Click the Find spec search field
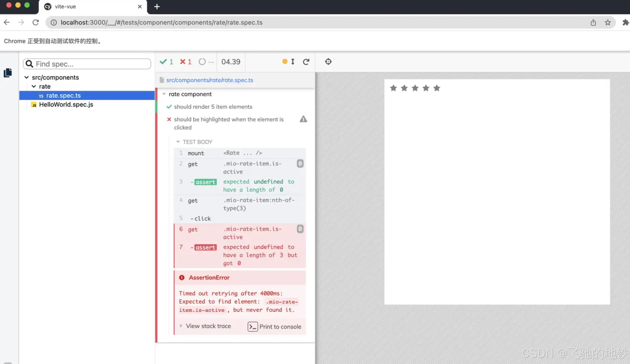The height and width of the screenshot is (364, 630). [x=90, y=64]
